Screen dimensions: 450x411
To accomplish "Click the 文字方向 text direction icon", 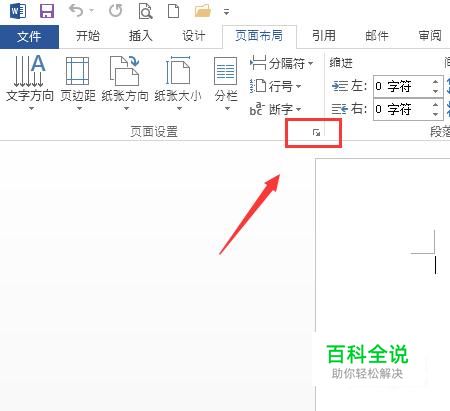I will coord(29,71).
